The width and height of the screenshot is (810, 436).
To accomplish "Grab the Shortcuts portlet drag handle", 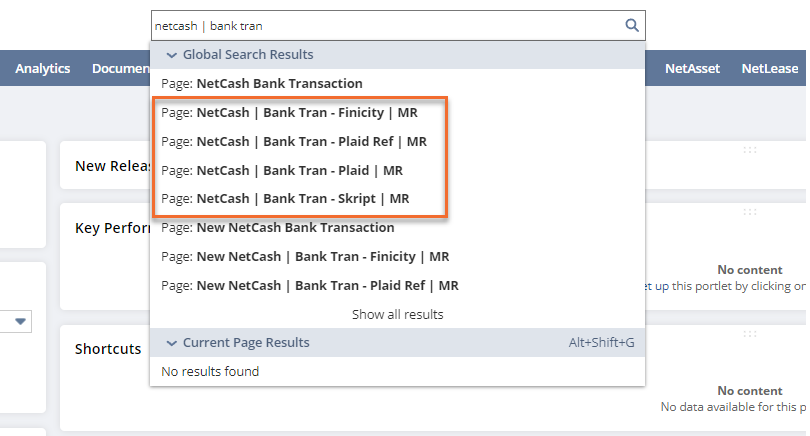I will [750, 334].
